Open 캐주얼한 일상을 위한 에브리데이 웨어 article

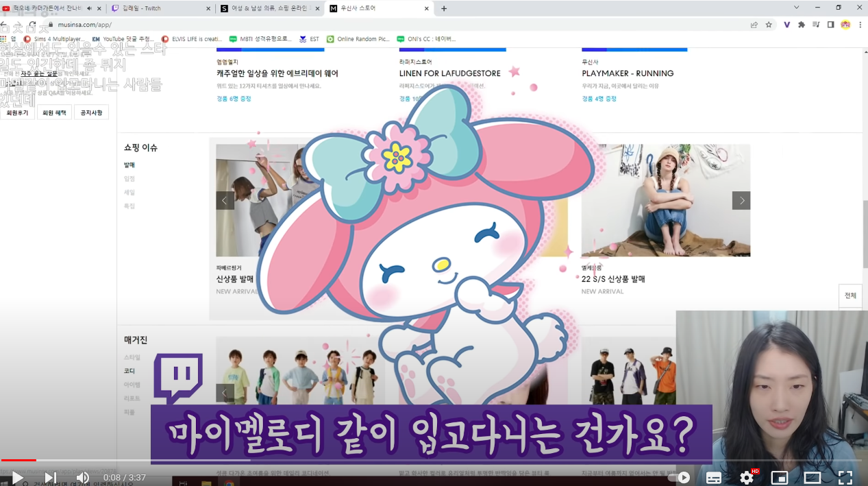[x=277, y=73]
